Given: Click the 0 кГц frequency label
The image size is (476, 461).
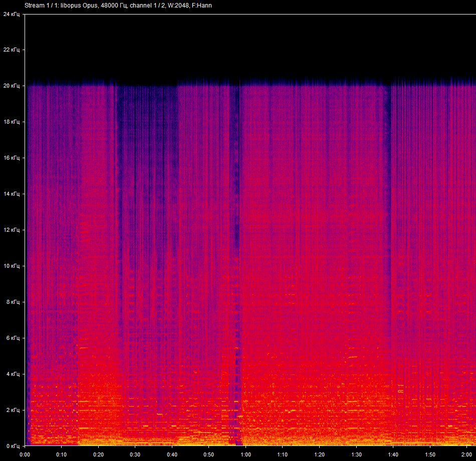Looking at the screenshot, I should point(13,446).
